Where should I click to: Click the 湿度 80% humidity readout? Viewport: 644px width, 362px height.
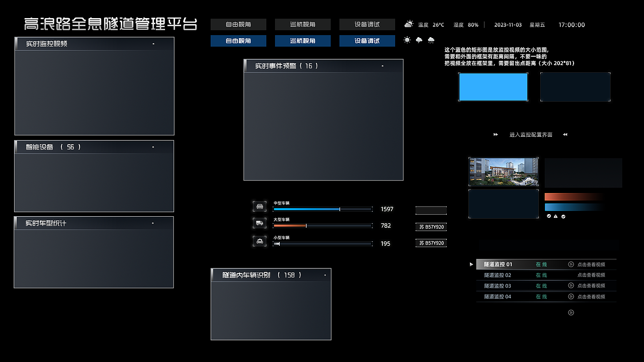[466, 25]
